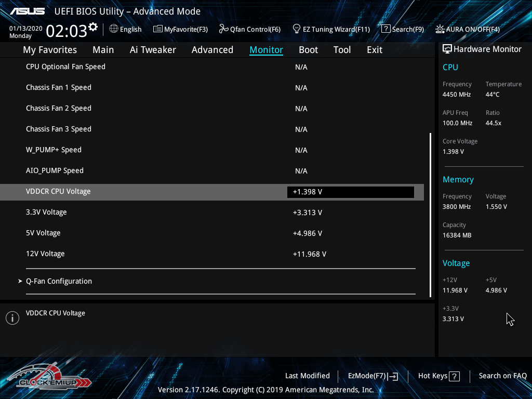This screenshot has height=399, width=532.
Task: Go to the Boot tab
Action: (x=308, y=50)
